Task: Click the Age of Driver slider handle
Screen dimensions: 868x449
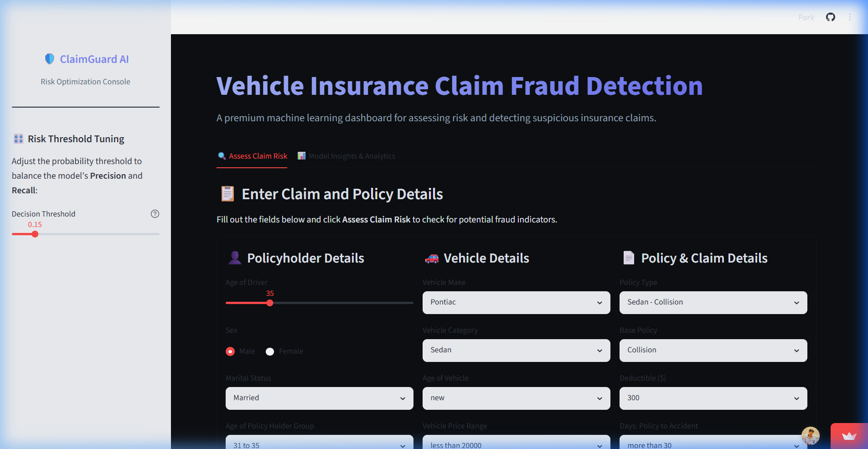Action: click(270, 303)
